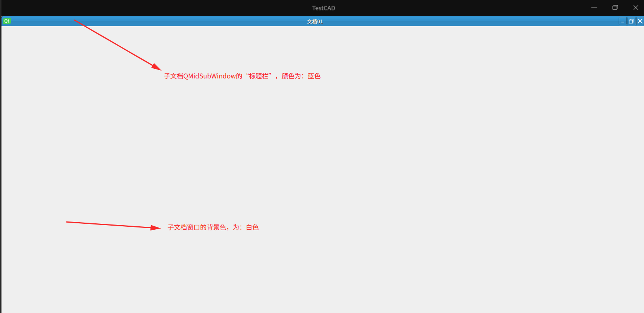Restore the 文档01 subwindow
This screenshot has width=644, height=313.
(x=631, y=21)
